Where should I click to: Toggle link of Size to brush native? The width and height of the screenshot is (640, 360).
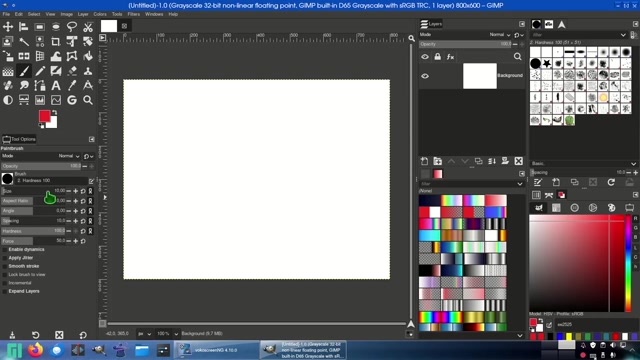click(90, 191)
